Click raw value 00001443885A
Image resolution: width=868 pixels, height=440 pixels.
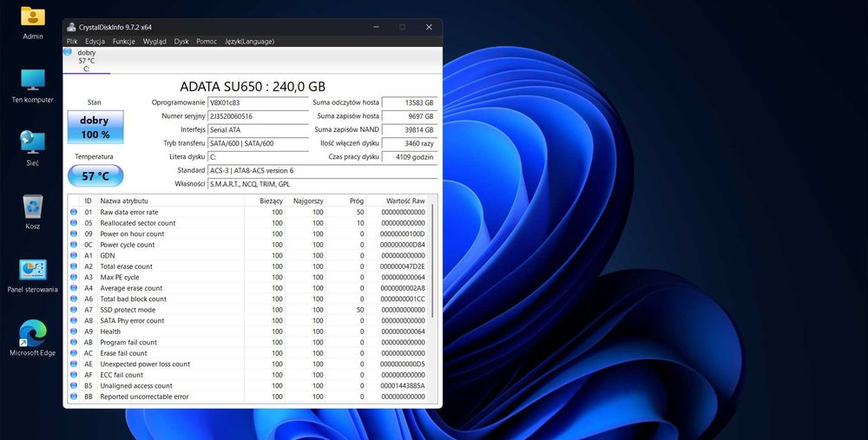tap(403, 386)
